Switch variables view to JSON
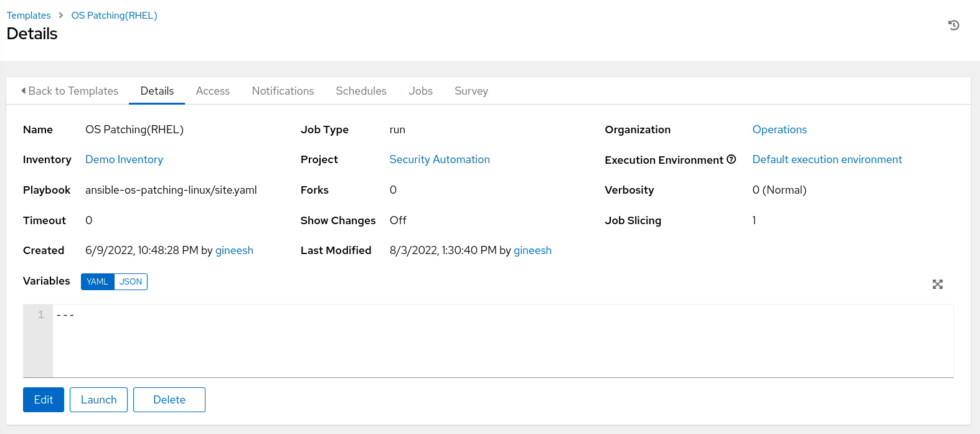Image resolution: width=980 pixels, height=434 pixels. tap(131, 281)
